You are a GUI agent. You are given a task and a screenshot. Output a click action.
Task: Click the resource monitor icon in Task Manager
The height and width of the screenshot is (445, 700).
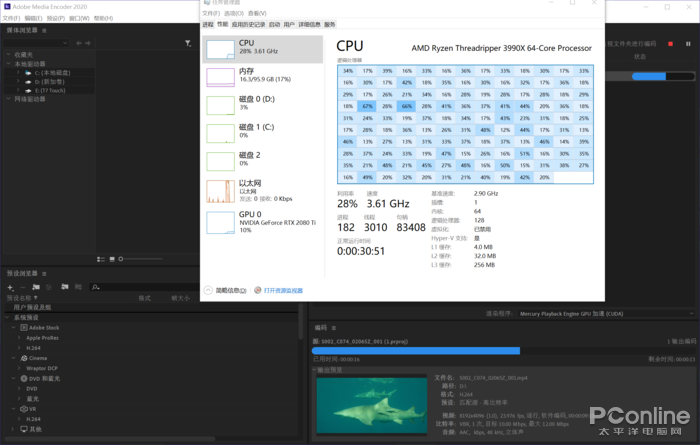(x=258, y=290)
